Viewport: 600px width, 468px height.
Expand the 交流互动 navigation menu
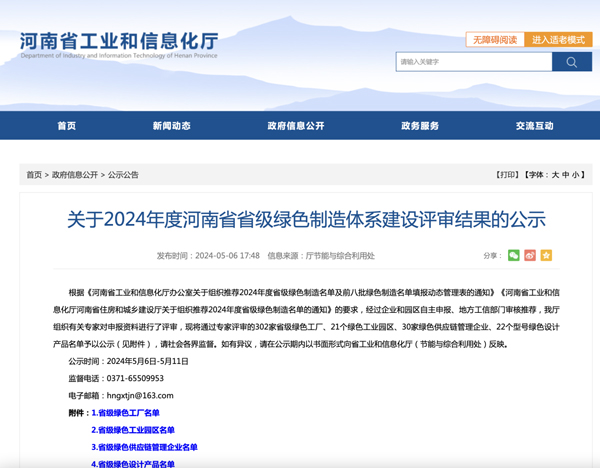(534, 126)
